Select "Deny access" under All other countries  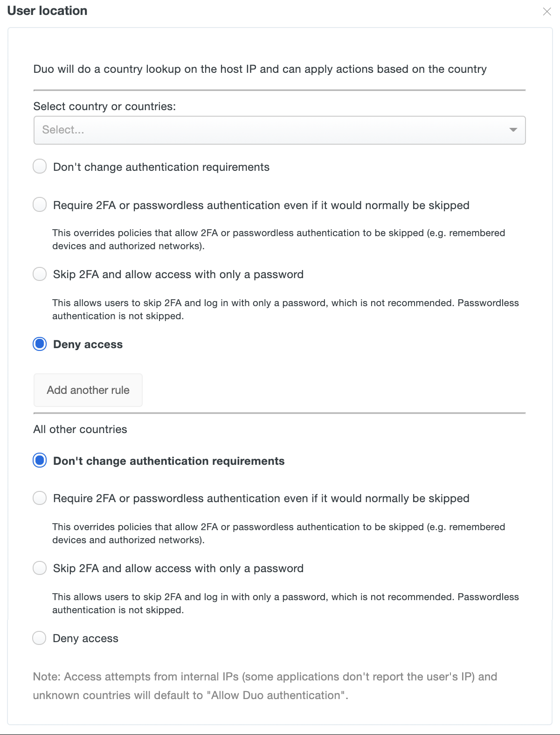tap(40, 638)
